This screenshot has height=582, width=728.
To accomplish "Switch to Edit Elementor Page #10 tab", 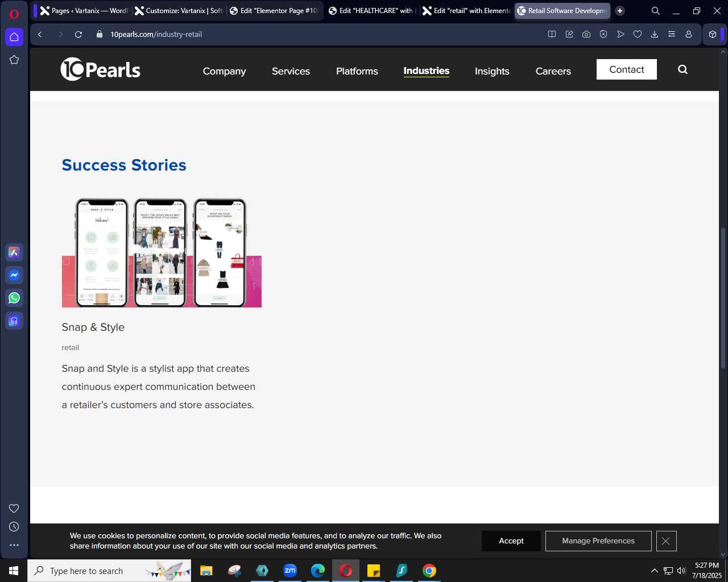I will pyautogui.click(x=274, y=11).
